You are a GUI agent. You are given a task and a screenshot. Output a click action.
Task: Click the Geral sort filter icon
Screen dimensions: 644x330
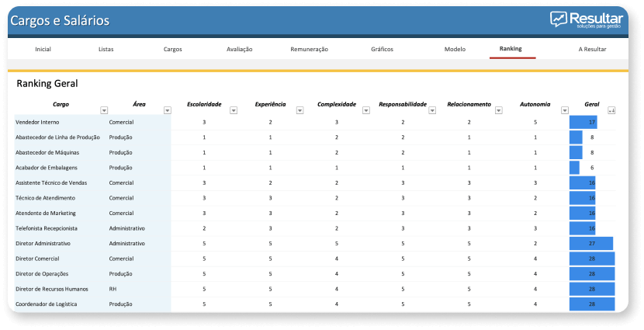[611, 110]
